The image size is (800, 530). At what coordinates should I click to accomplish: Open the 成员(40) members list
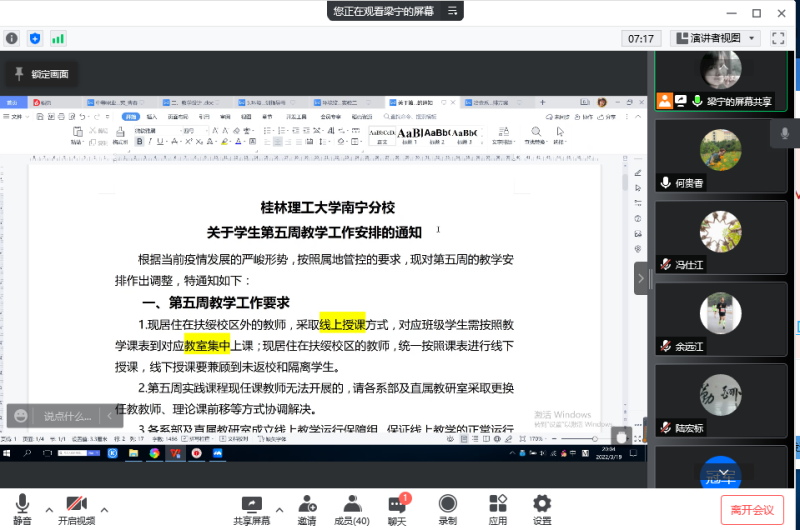point(351,509)
